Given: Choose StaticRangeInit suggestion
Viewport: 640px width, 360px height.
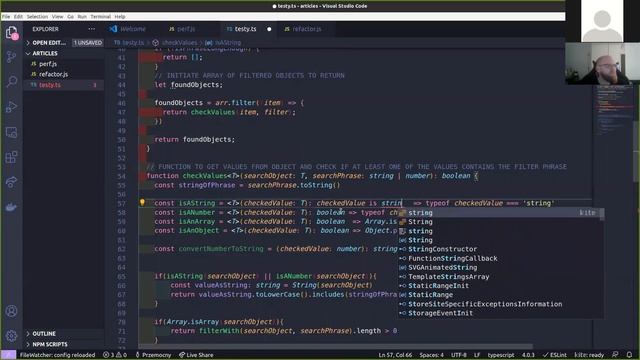Looking at the screenshot, I should click(x=438, y=286).
